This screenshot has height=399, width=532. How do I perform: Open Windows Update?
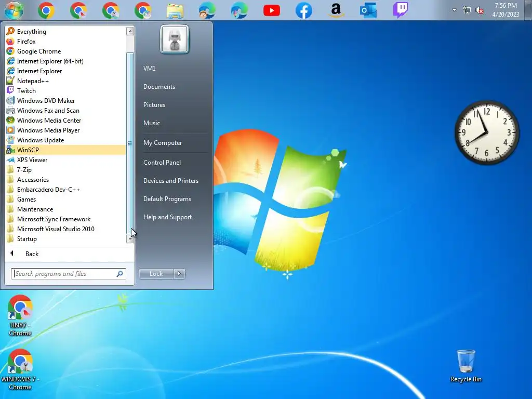tap(66, 140)
